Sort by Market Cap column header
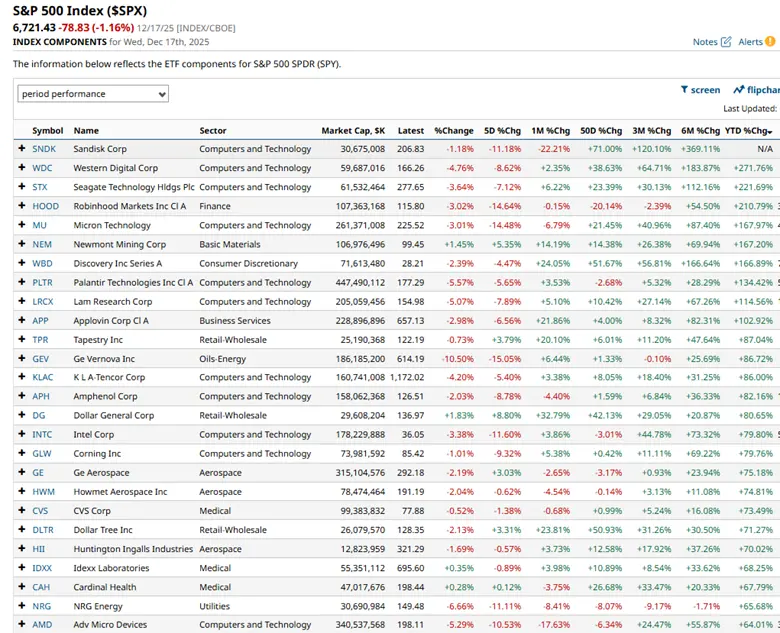Viewport: 780px width, 633px height. 353,131
